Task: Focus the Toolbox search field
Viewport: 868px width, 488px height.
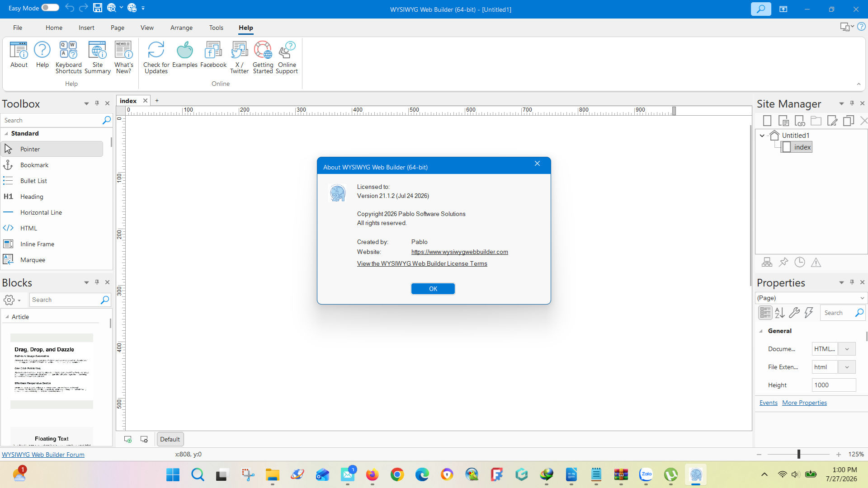Action: (52, 120)
